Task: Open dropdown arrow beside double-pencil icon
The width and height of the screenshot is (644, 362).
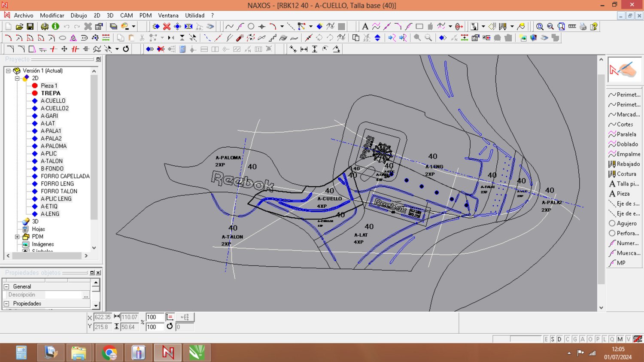Action: tap(512, 27)
